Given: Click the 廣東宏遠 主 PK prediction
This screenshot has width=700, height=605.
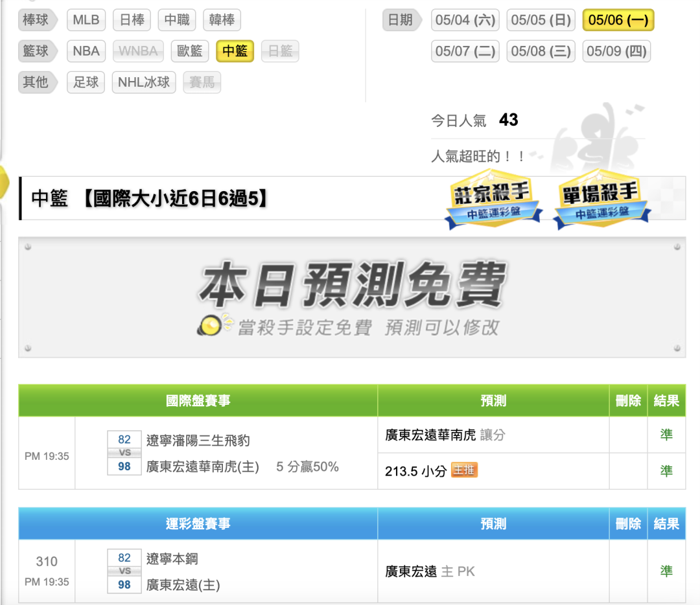Looking at the screenshot, I should pyautogui.click(x=430, y=571).
